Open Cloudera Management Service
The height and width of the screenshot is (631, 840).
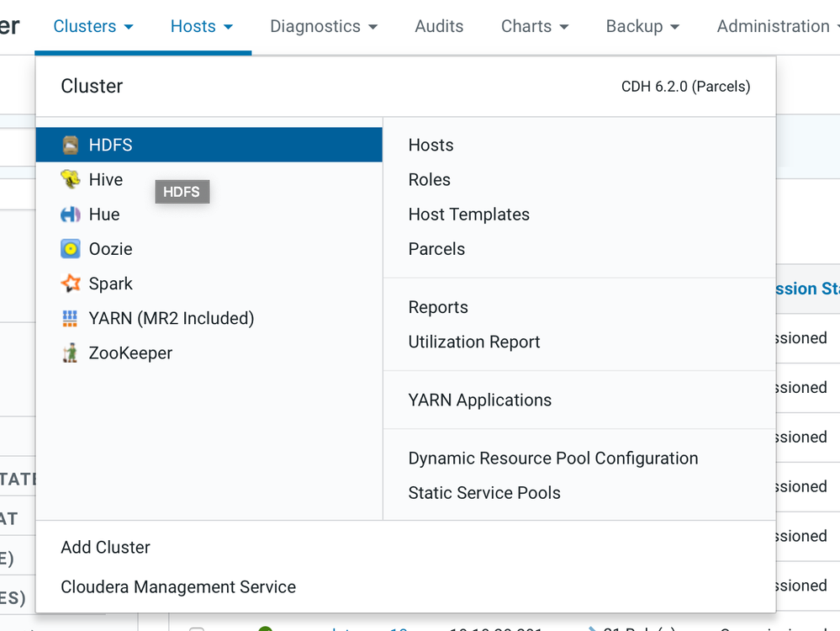point(178,586)
